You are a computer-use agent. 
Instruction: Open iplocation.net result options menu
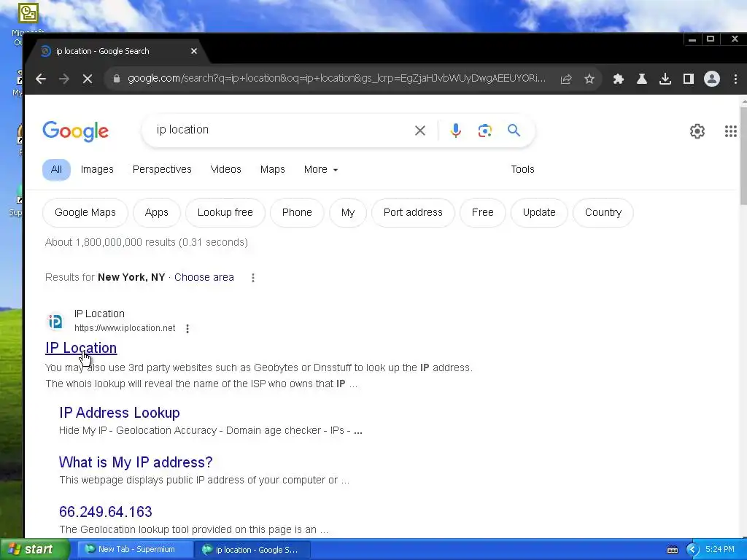coord(187,329)
